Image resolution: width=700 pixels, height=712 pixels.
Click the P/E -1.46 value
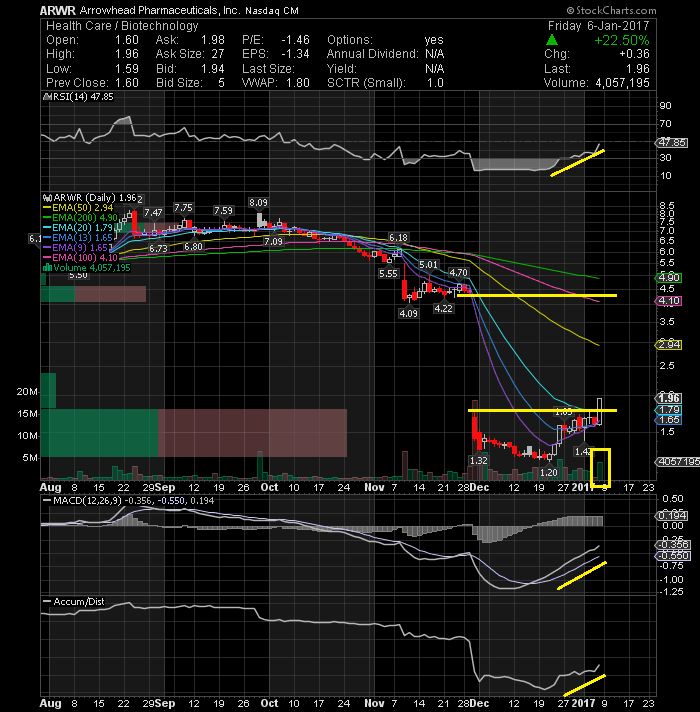click(295, 40)
